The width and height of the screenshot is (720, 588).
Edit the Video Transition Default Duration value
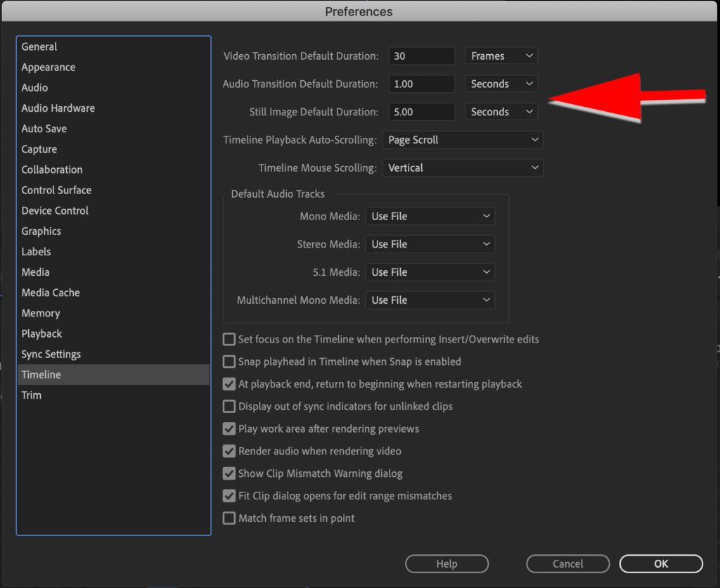click(x=422, y=56)
